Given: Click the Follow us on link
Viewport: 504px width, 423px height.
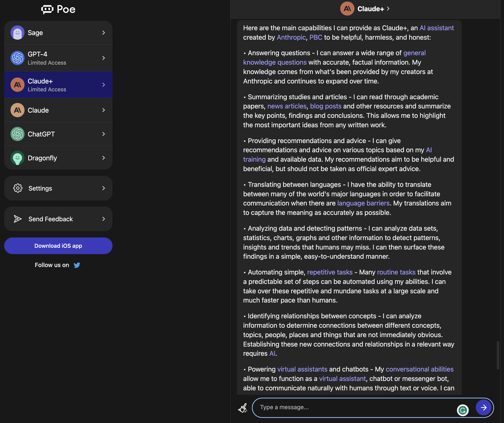Looking at the screenshot, I should pyautogui.click(x=52, y=265).
